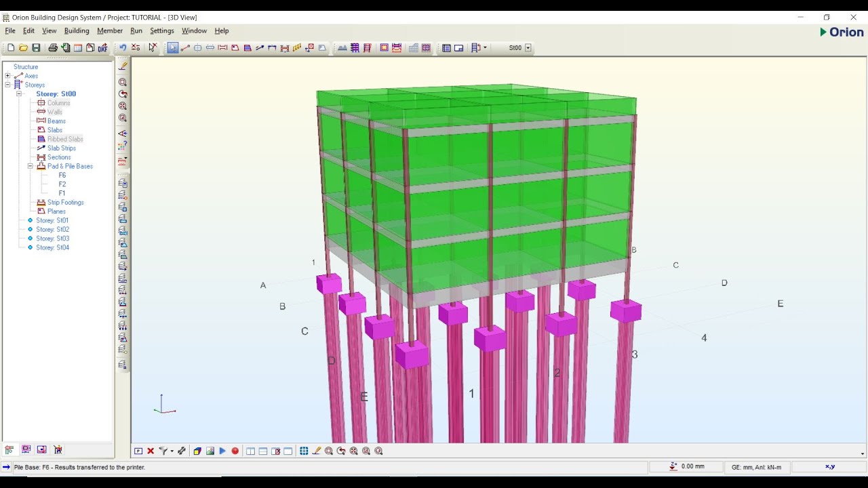Screen dimensions: 868x488
Task: Expand the Axes tree node
Action: coord(7,76)
